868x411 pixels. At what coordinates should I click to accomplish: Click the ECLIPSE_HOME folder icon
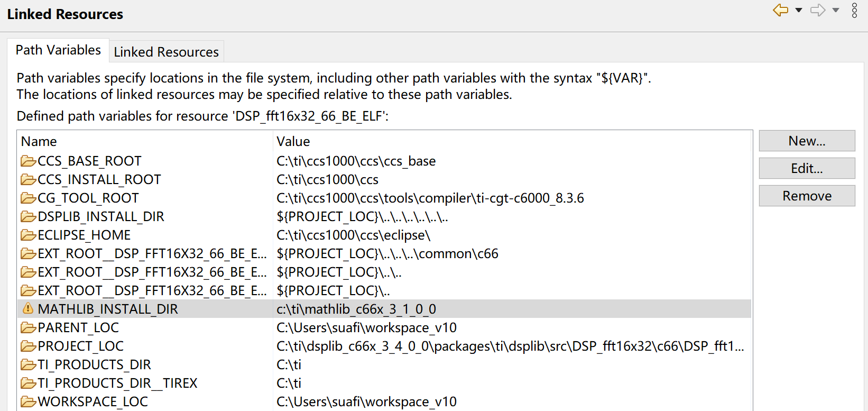pyautogui.click(x=29, y=235)
